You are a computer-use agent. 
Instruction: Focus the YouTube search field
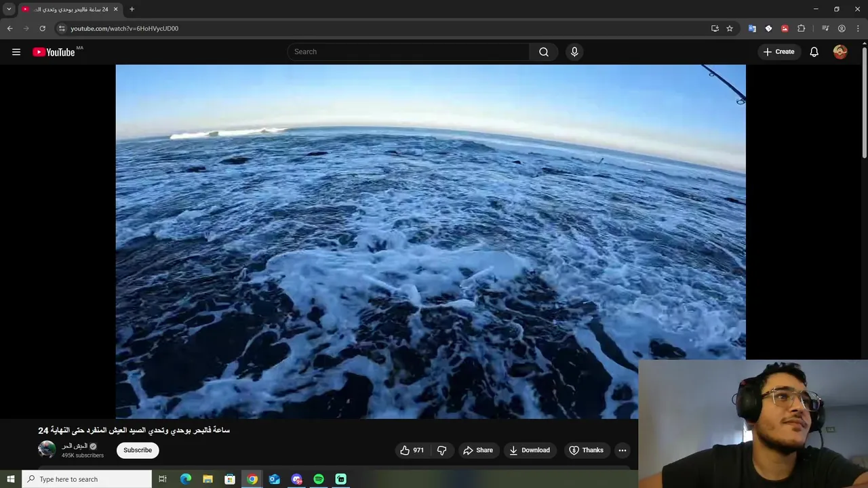(408, 52)
